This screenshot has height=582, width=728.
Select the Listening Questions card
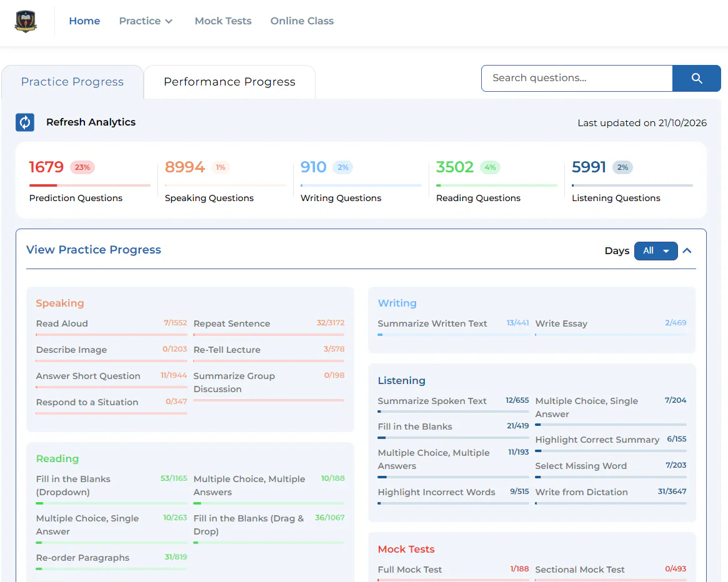(x=632, y=180)
